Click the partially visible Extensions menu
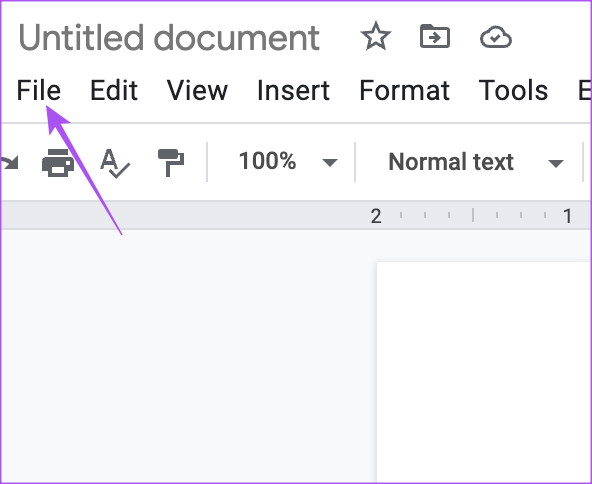 point(584,91)
